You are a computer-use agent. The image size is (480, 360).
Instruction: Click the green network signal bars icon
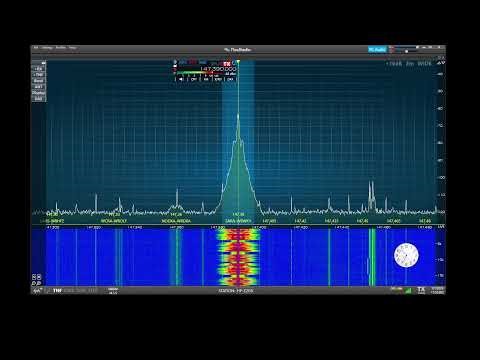[x=408, y=291]
